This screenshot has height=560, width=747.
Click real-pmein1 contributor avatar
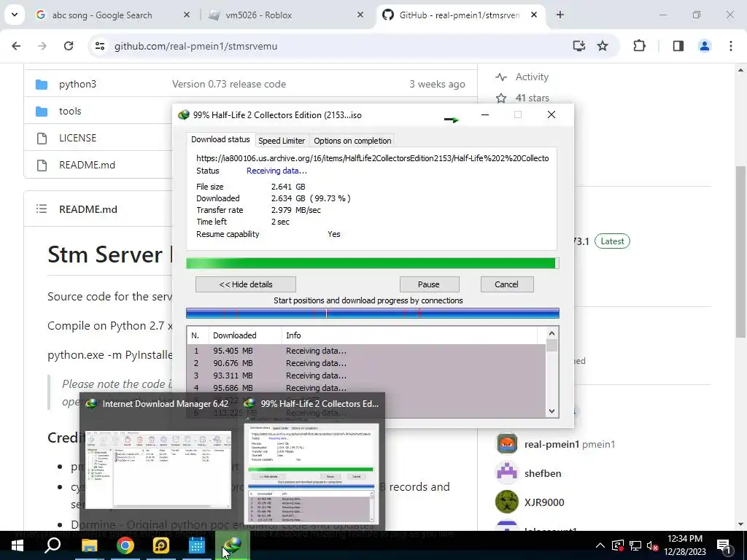click(x=507, y=444)
